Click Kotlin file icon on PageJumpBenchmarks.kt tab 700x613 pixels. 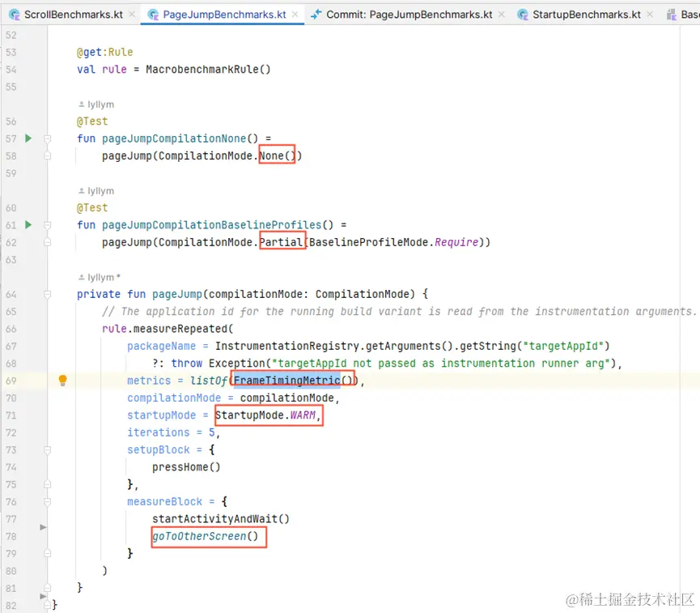point(153,15)
